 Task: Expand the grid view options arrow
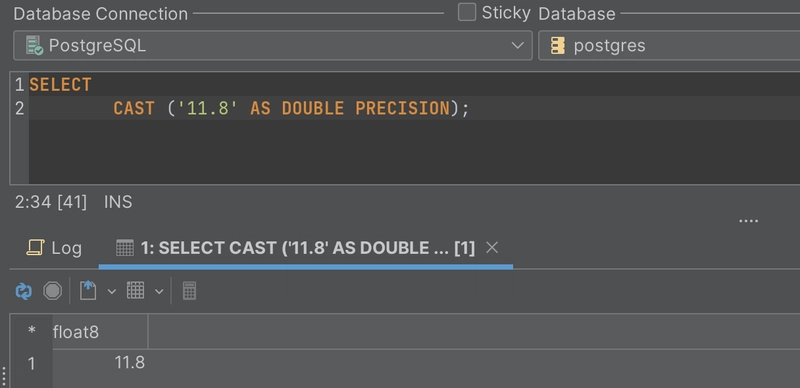pyautogui.click(x=159, y=292)
